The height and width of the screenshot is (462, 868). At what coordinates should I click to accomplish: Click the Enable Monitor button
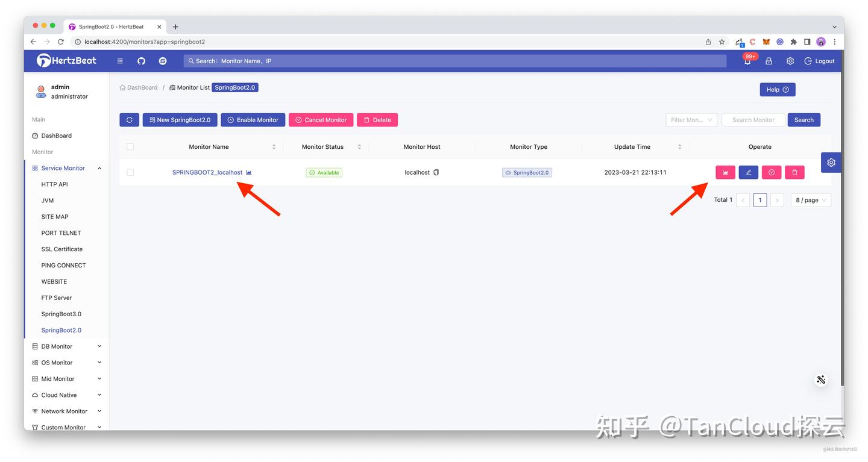pos(253,120)
